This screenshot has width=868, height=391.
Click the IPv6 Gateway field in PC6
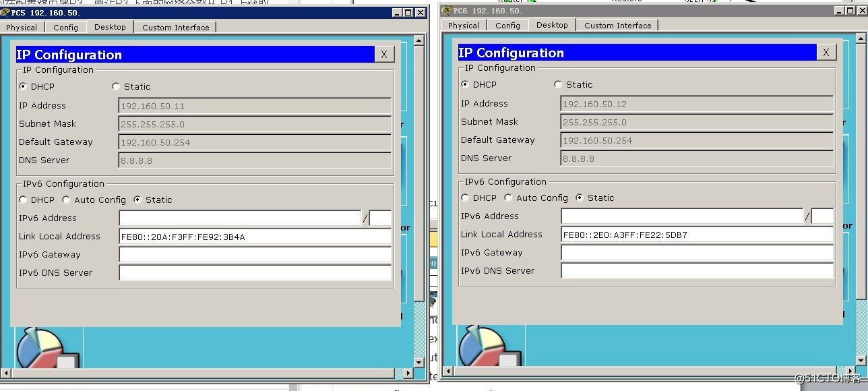[x=697, y=253]
